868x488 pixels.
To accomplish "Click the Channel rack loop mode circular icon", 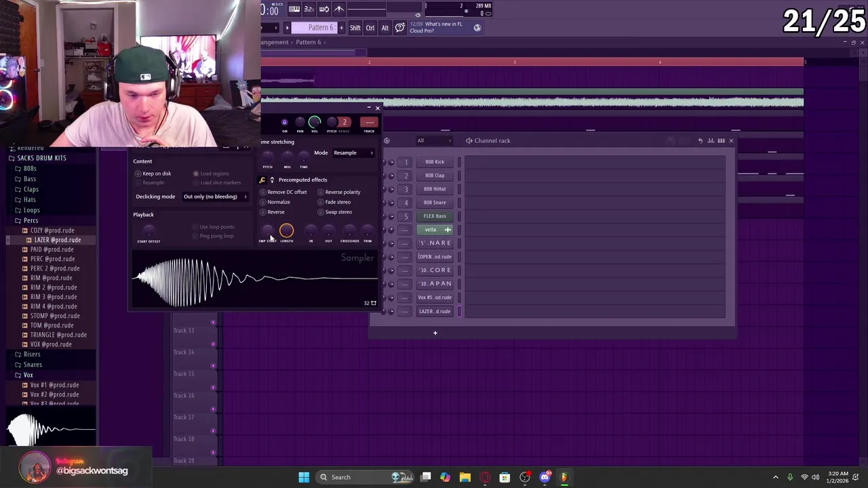I will (387, 140).
